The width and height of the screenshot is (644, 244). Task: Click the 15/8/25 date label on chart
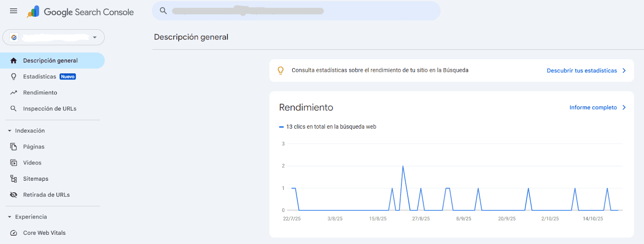[378, 219]
